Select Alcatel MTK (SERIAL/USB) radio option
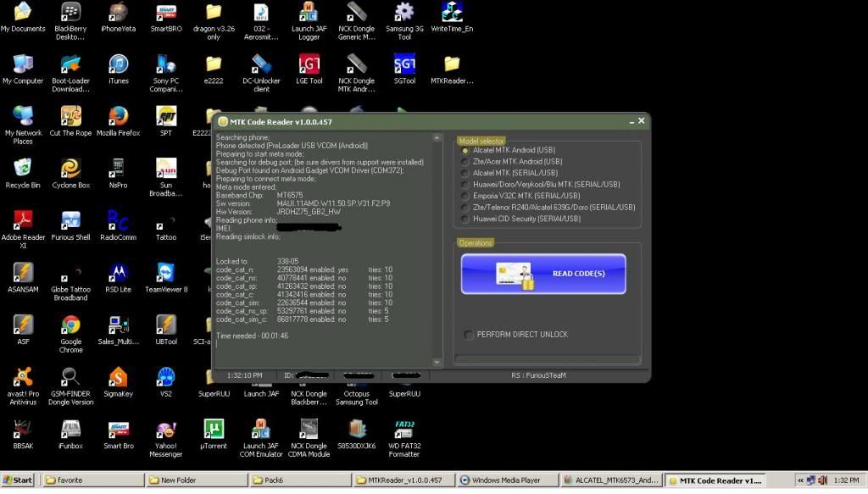Image resolution: width=868 pixels, height=494 pixels. click(465, 173)
